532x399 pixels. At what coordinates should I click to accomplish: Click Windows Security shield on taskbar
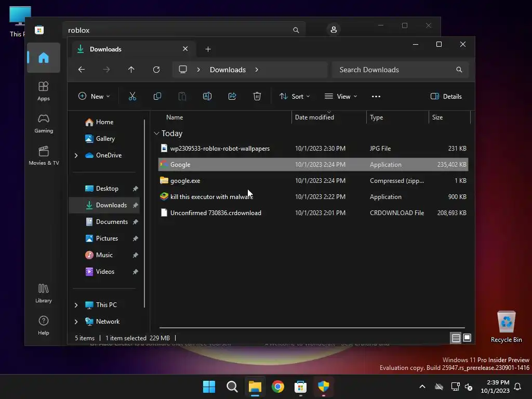323,387
